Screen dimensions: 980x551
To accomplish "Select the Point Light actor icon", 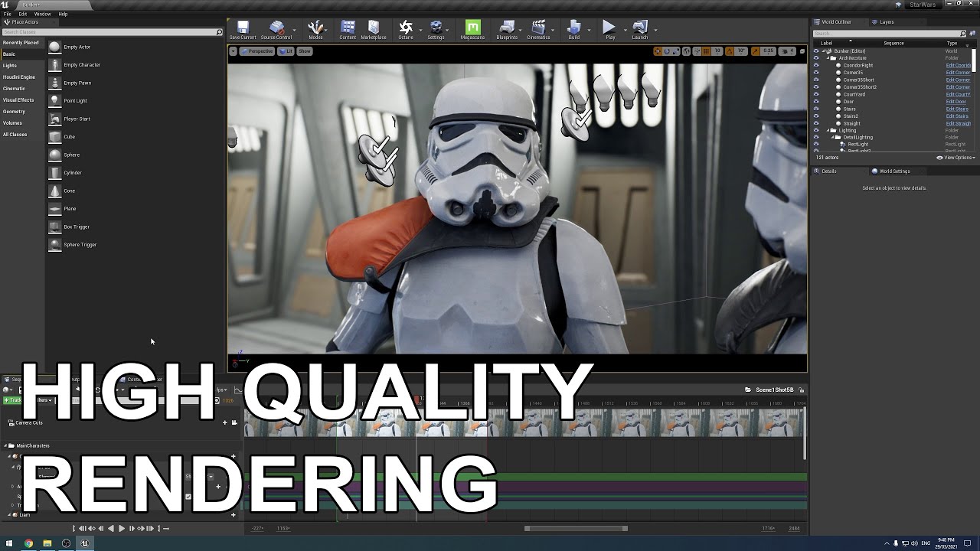I will (x=54, y=101).
